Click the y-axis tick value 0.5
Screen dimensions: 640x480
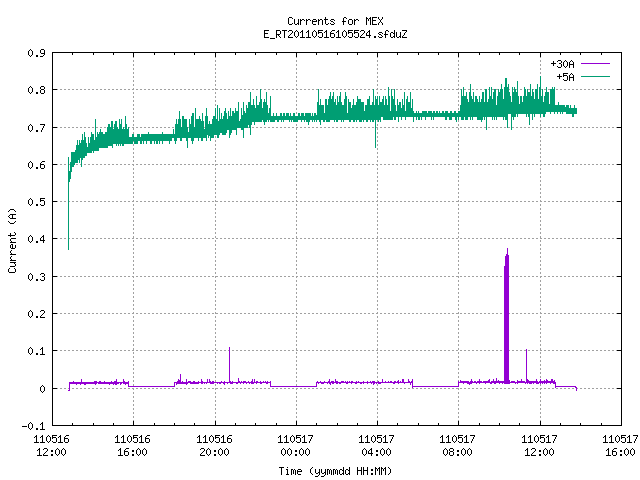(x=36, y=202)
